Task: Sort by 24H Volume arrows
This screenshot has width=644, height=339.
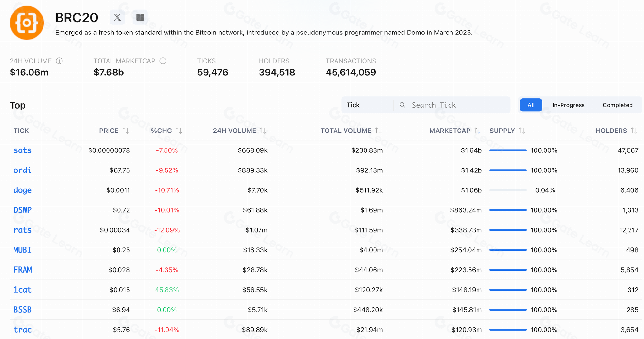Action: [263, 131]
